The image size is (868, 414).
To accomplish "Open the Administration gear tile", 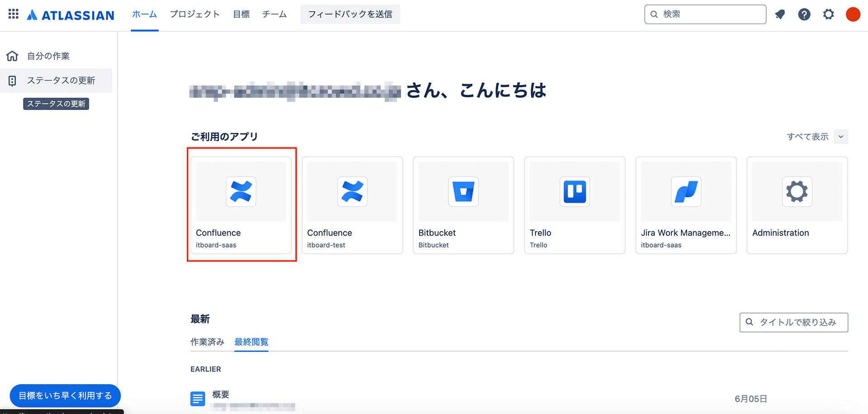I will click(x=797, y=205).
